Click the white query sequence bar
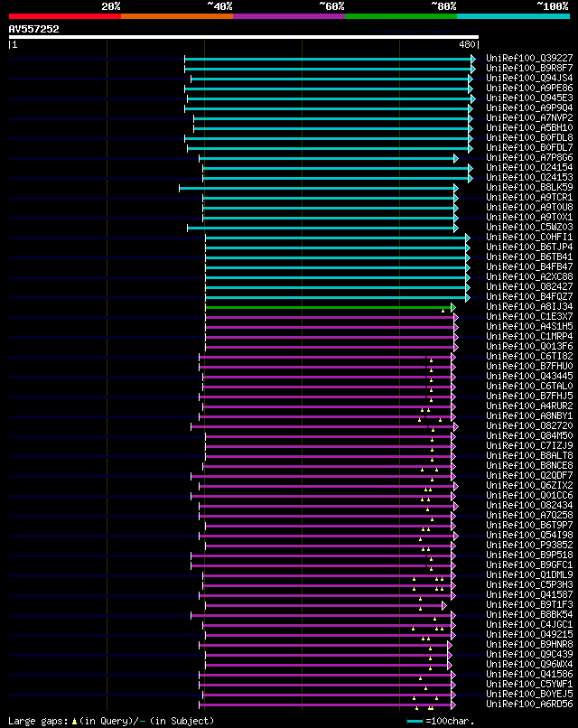This screenshot has height=728, width=578. [243, 37]
